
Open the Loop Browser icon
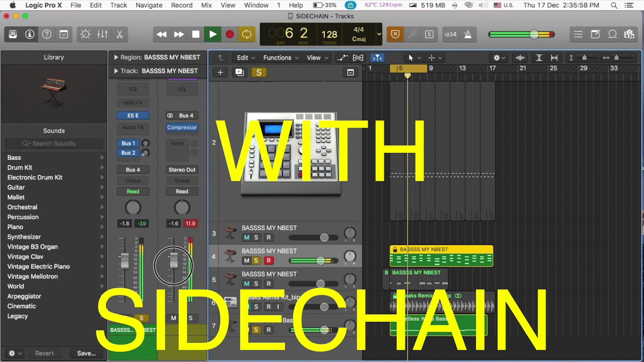click(x=612, y=34)
